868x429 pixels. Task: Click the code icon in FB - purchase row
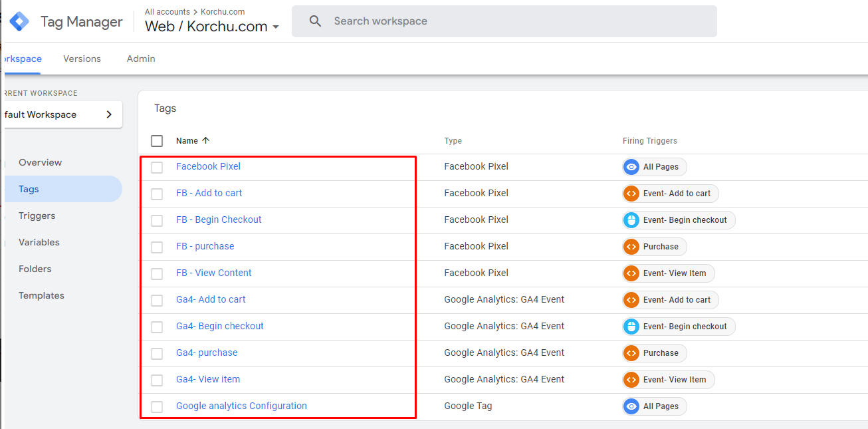(x=631, y=247)
